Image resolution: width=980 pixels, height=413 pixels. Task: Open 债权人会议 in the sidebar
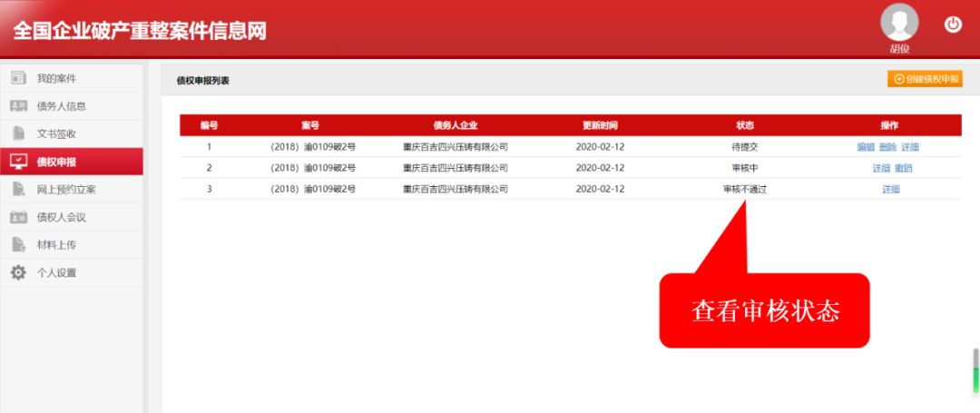coord(72,218)
